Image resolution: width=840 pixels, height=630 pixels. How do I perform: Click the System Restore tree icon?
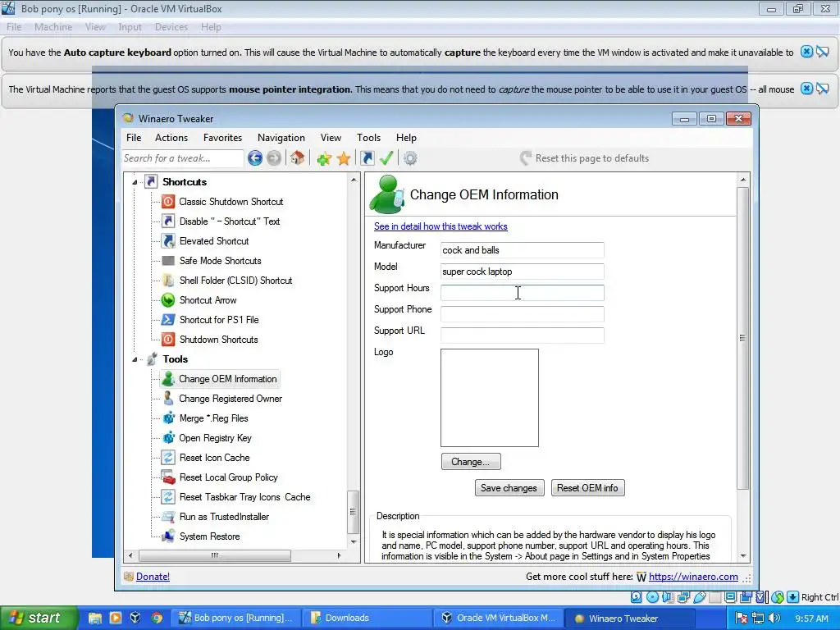pos(168,536)
